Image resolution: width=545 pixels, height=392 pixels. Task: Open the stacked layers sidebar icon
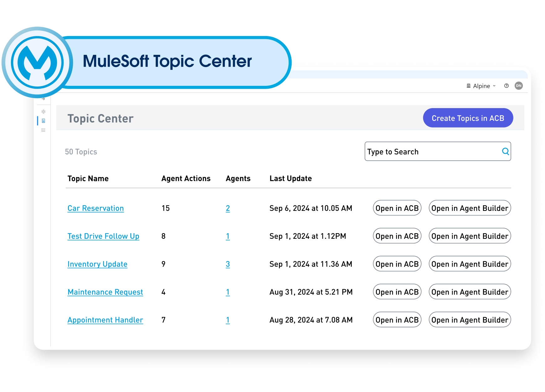(44, 112)
